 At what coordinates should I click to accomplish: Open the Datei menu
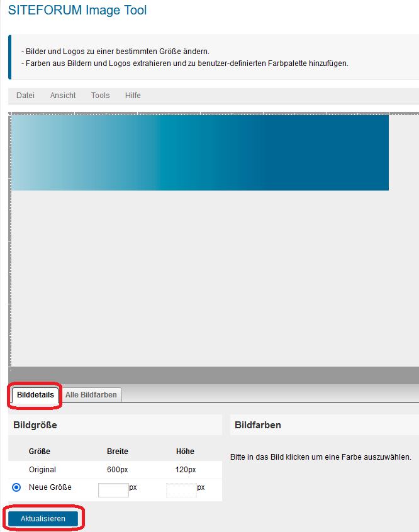[x=25, y=96]
